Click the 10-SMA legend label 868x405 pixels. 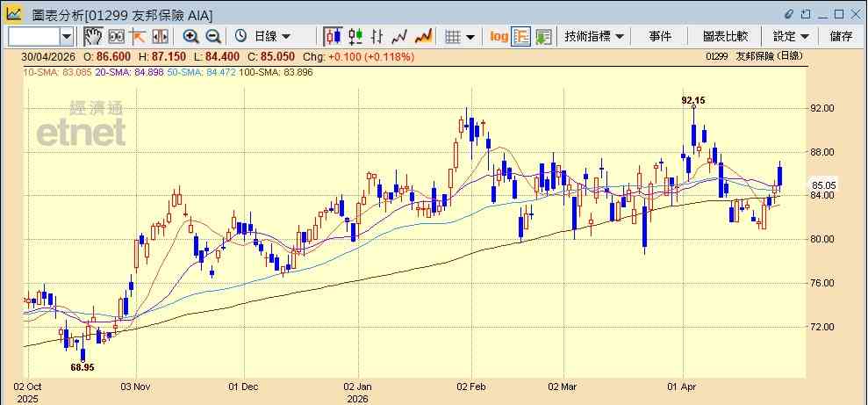tap(57, 72)
